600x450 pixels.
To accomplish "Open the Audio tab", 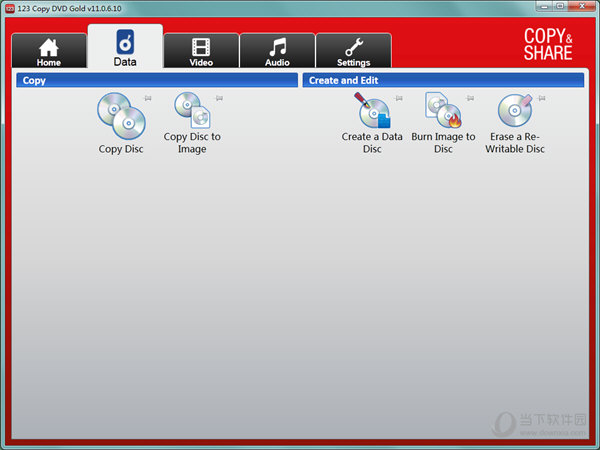I will point(277,51).
